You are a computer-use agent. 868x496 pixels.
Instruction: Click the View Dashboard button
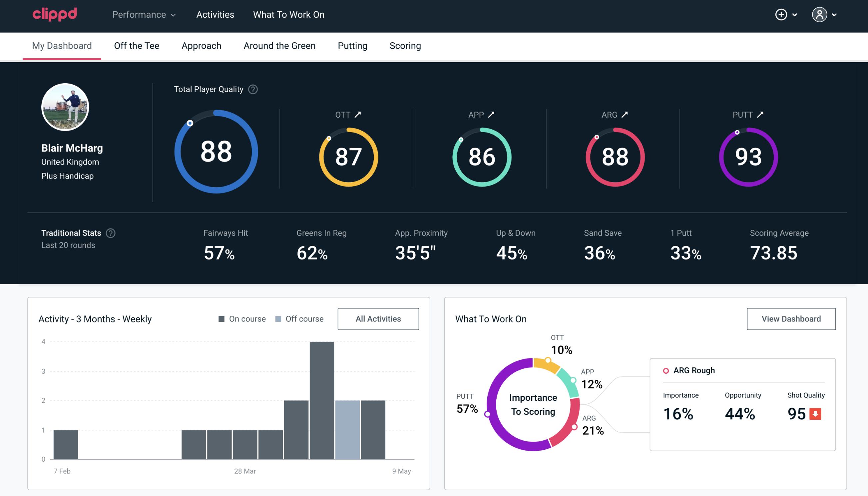point(790,318)
